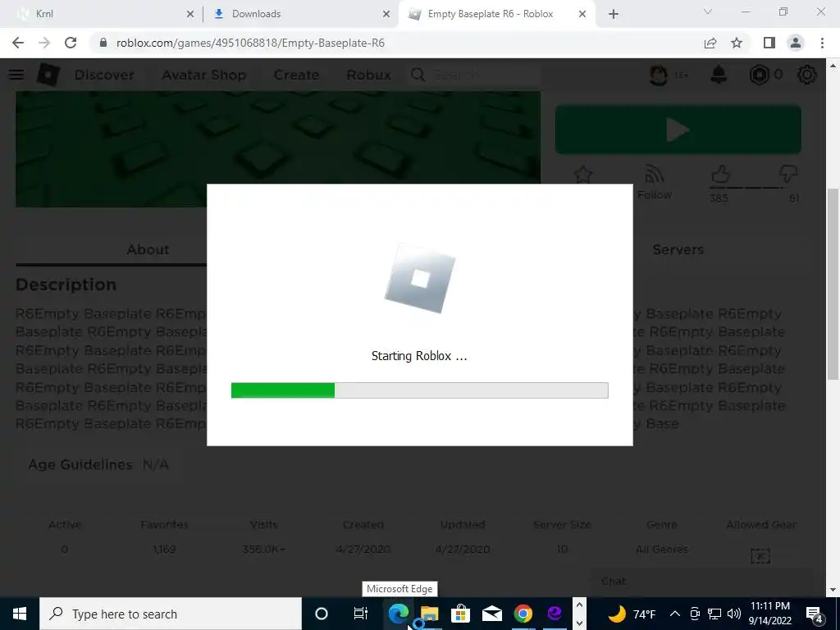The height and width of the screenshot is (630, 840).
Task: Open the Mail app from the taskbar
Action: click(x=492, y=614)
